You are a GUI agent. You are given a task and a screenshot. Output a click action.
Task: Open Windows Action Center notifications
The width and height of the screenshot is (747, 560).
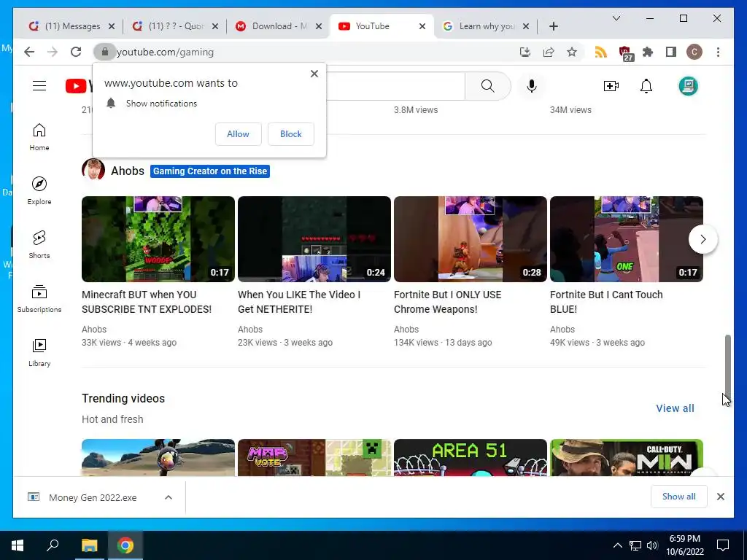723,545
